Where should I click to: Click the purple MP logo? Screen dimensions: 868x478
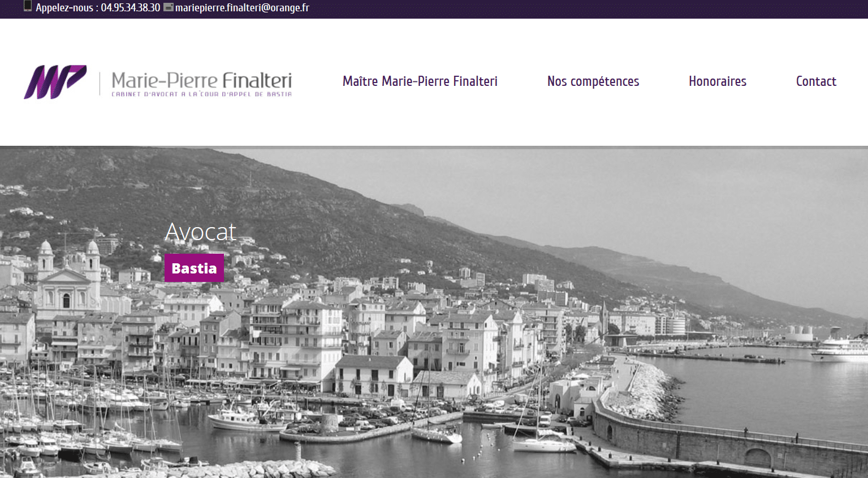[x=55, y=82]
